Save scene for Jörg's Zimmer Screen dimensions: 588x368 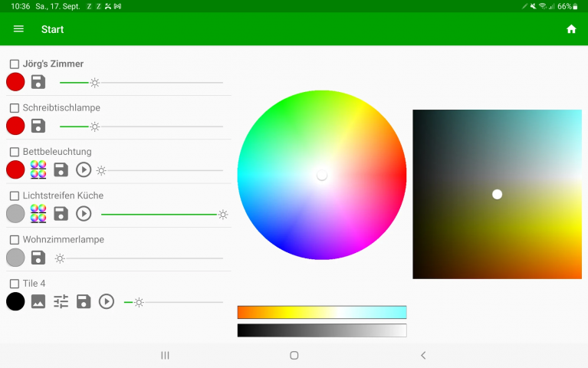click(x=38, y=82)
